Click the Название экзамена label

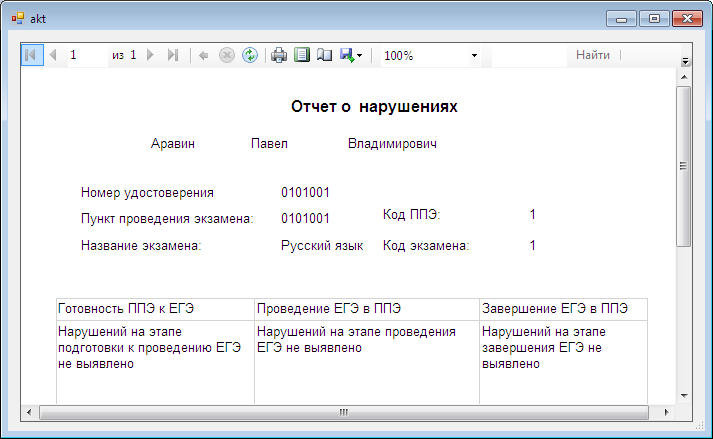pos(141,246)
